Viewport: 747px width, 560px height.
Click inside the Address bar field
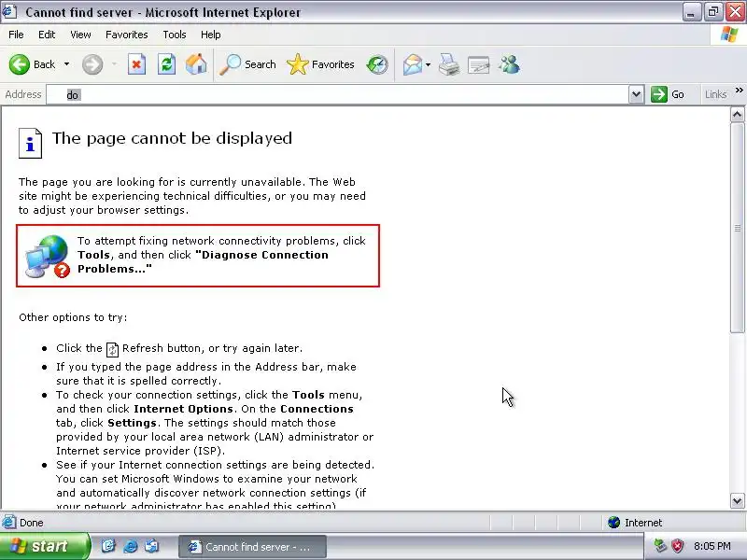[x=337, y=95]
